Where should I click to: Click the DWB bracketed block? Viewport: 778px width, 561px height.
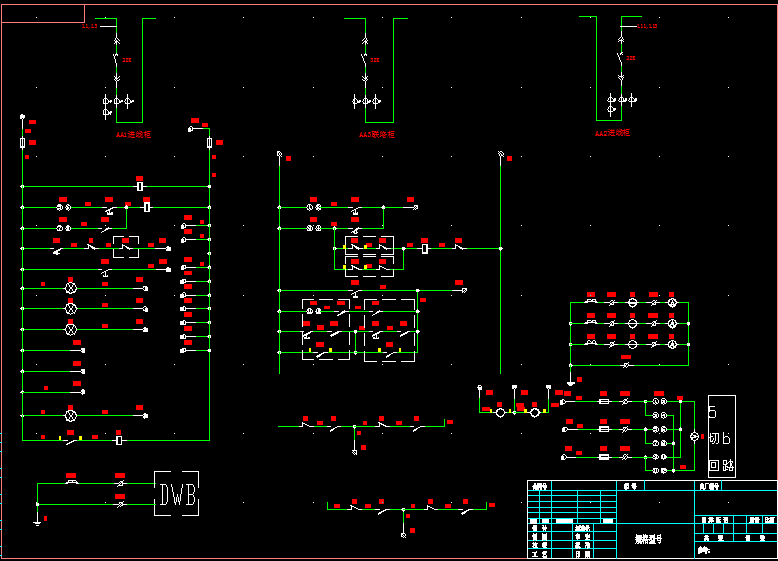click(177, 494)
